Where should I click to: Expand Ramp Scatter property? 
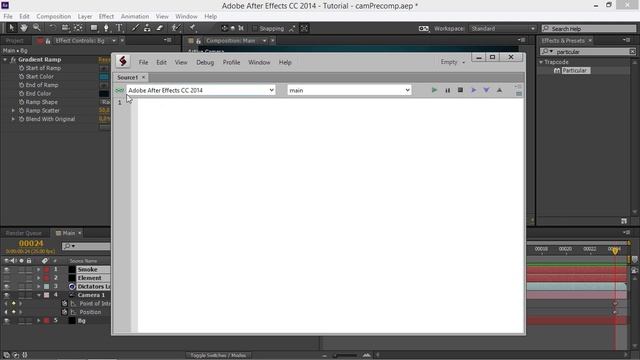13,111
